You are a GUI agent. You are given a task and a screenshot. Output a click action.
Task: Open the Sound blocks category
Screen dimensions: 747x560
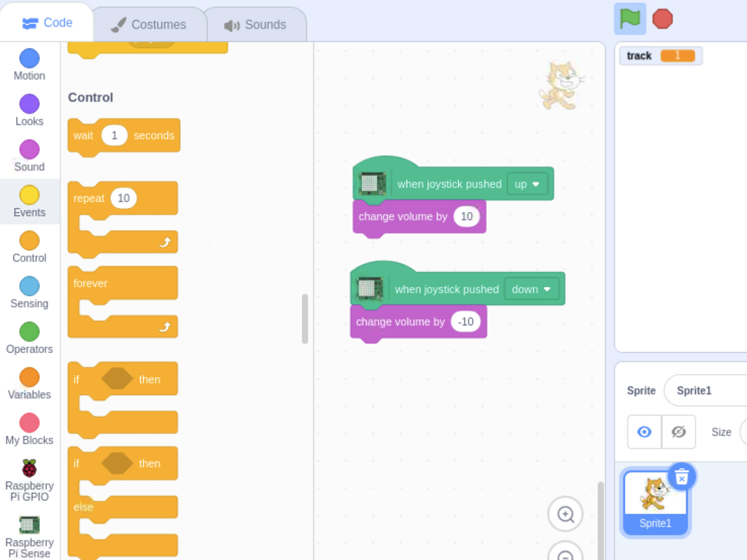tap(29, 156)
